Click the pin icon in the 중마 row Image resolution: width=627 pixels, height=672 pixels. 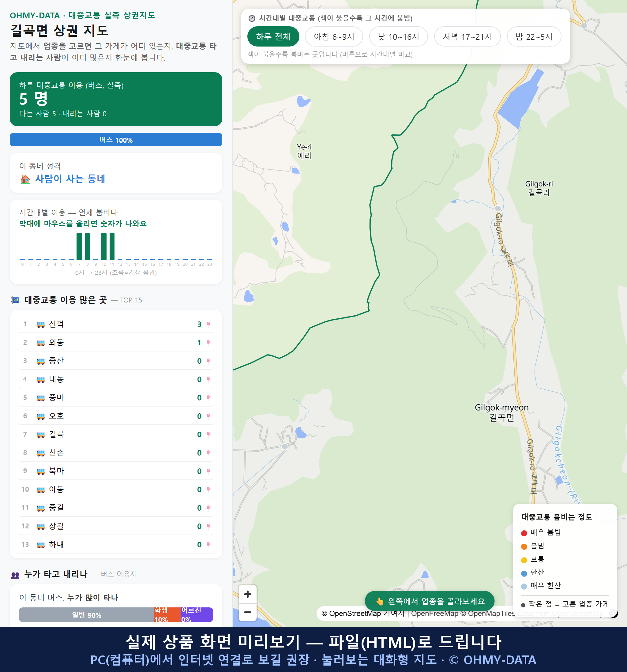coord(208,398)
